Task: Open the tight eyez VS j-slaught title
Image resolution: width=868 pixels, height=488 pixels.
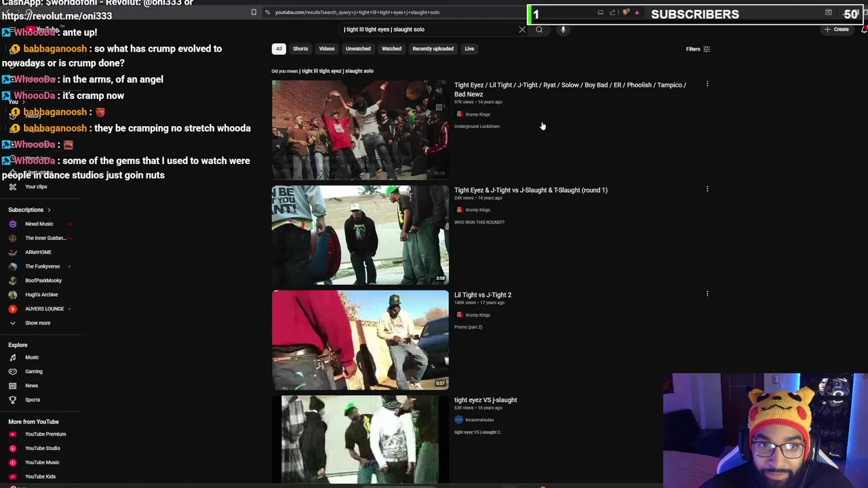Action: click(486, 400)
